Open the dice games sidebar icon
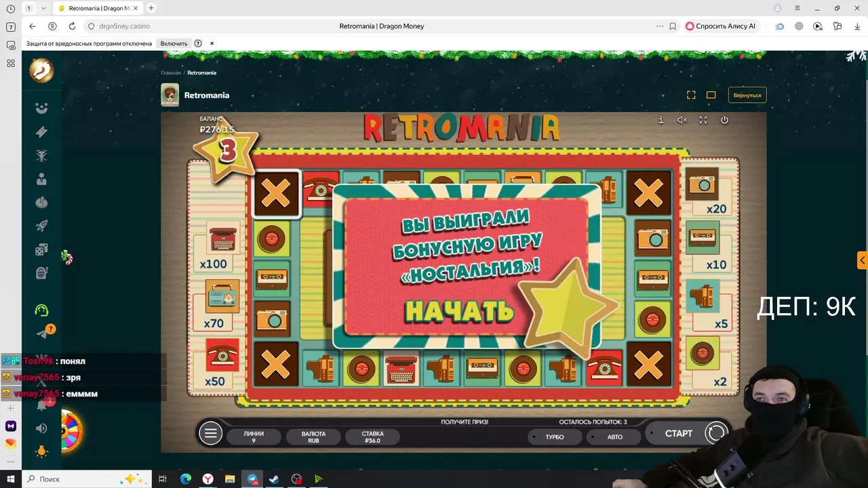 (x=41, y=249)
